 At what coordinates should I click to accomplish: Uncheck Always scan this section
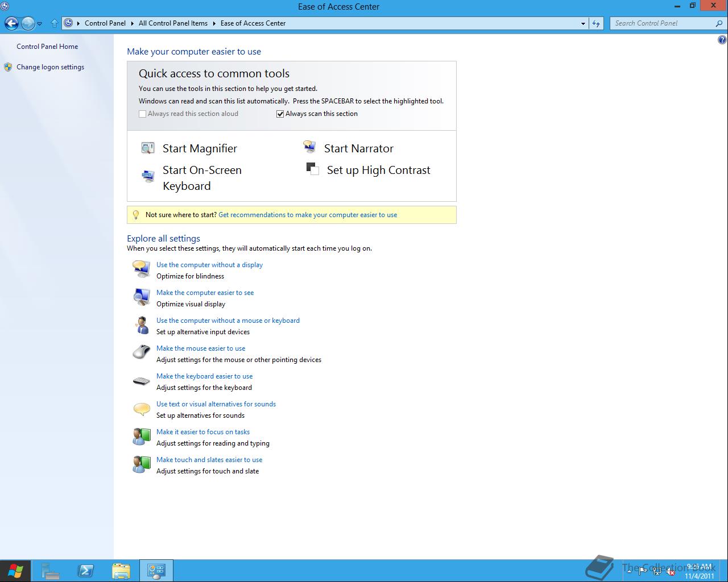280,114
